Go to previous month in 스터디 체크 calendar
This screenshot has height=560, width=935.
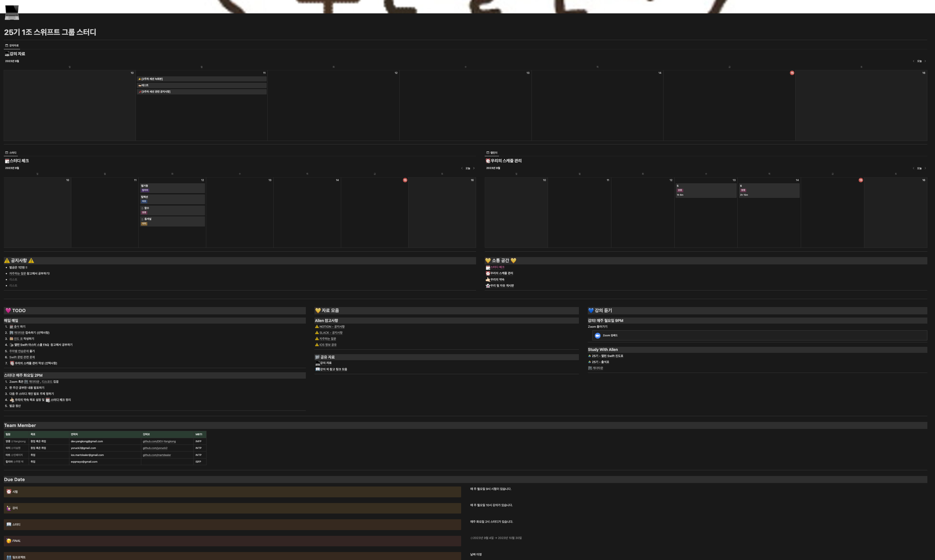click(x=461, y=168)
